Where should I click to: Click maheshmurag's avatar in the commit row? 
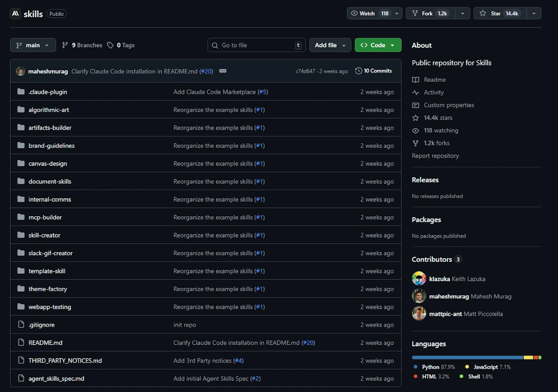click(x=20, y=71)
